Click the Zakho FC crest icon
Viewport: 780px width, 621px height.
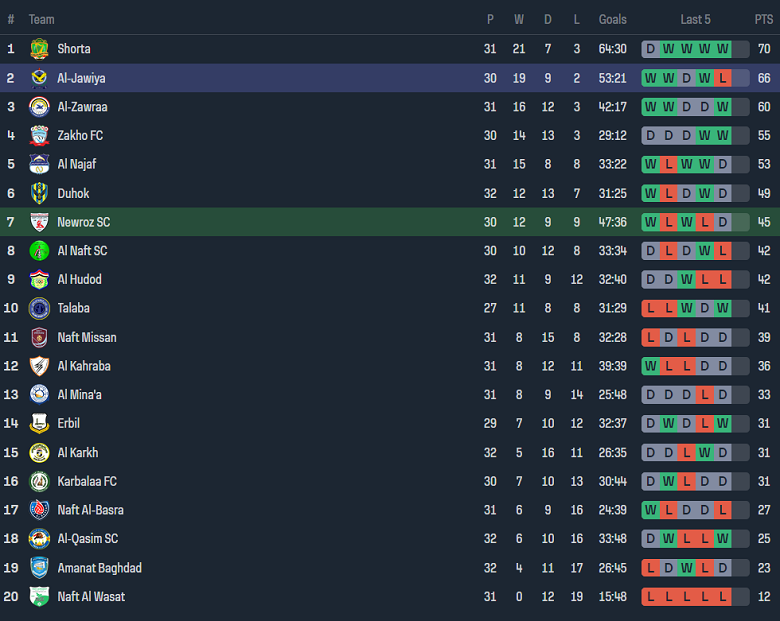39,136
